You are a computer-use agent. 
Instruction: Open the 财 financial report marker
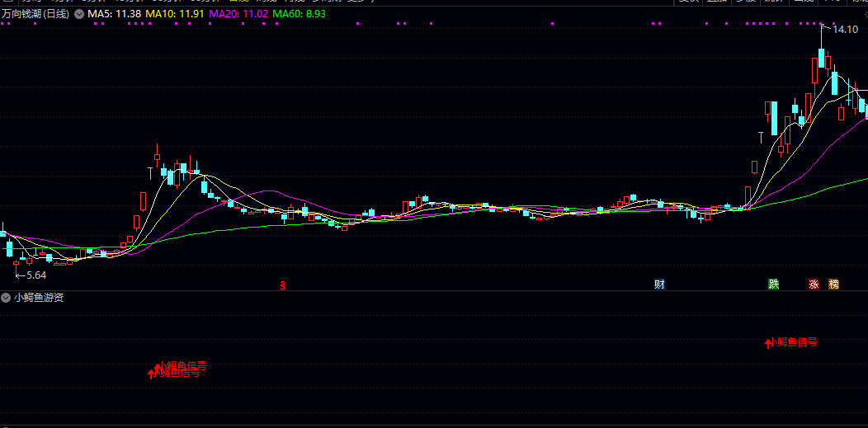pyautogui.click(x=659, y=285)
